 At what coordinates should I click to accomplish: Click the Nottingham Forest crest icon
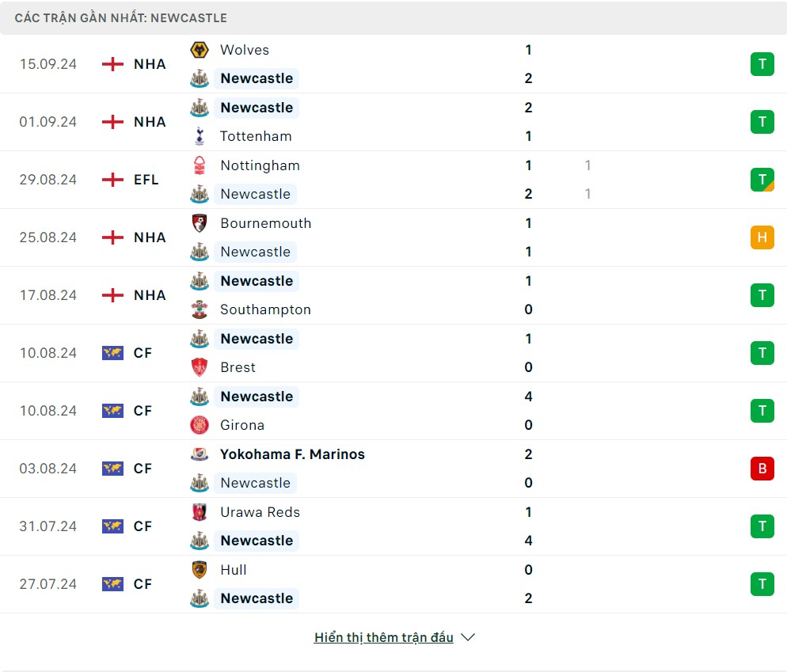200,165
